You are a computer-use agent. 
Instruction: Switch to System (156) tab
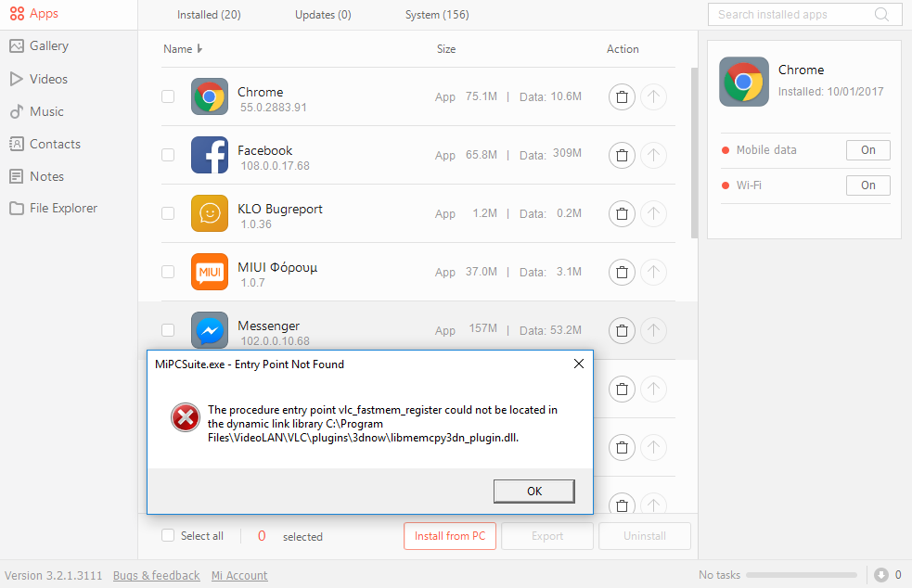[x=437, y=15]
